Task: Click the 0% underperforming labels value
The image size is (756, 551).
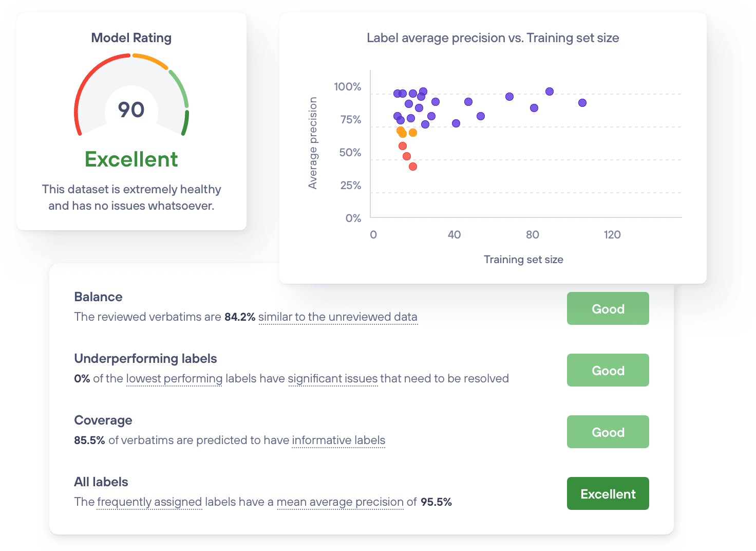Action: (82, 379)
